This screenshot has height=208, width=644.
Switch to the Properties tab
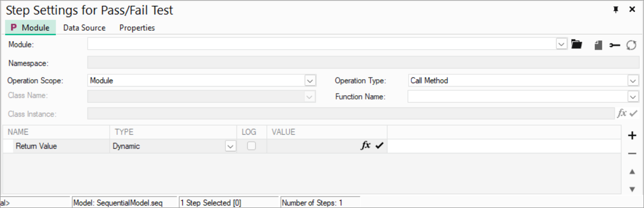[x=137, y=28]
